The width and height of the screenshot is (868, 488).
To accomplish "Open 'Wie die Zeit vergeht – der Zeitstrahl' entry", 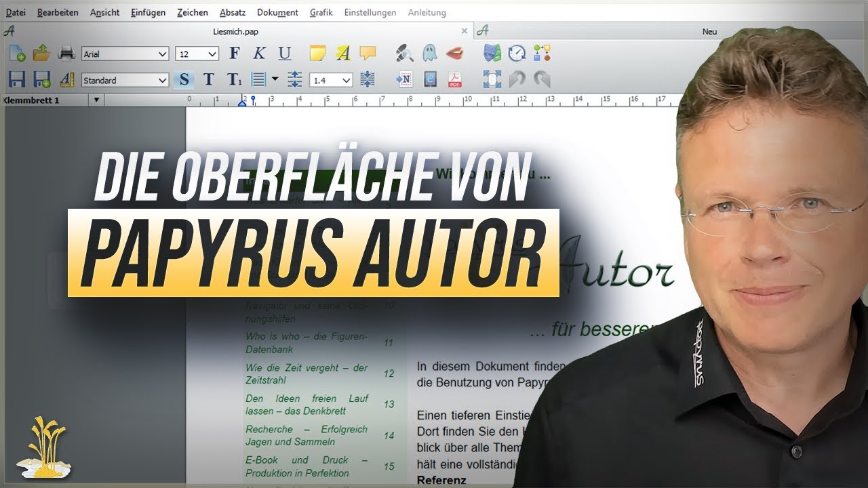I will pos(307,374).
